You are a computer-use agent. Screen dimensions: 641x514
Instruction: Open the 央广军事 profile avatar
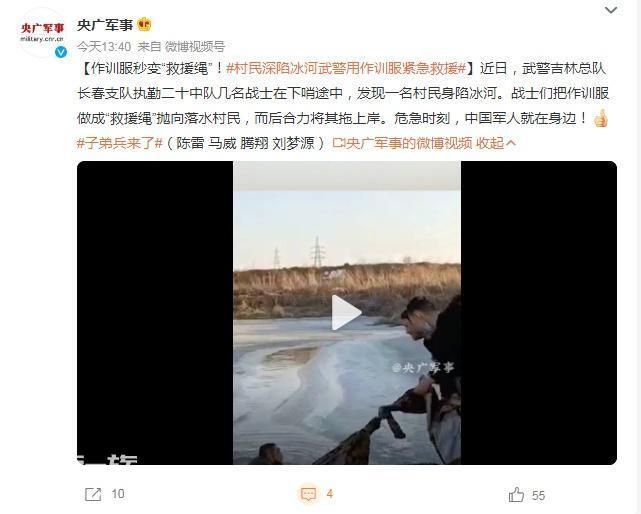click(43, 33)
